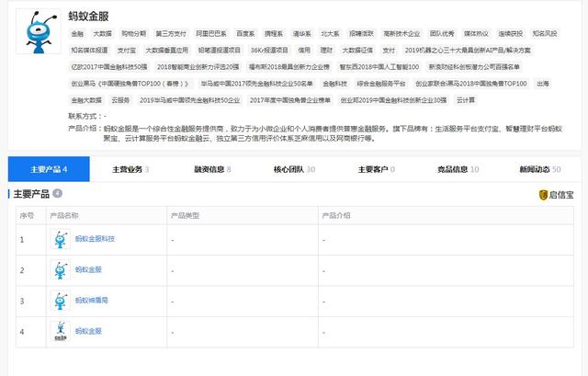The image size is (588, 376).
Task: Click the 启信宝 shield logo
Action: [543, 195]
